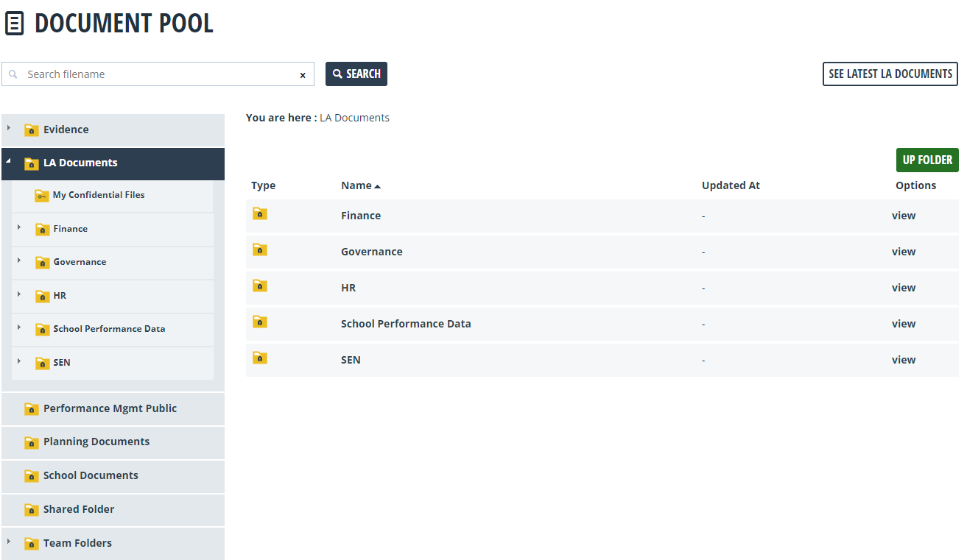The width and height of the screenshot is (967, 560).
Task: Click the Shared Folder folder icon
Action: pos(31,510)
